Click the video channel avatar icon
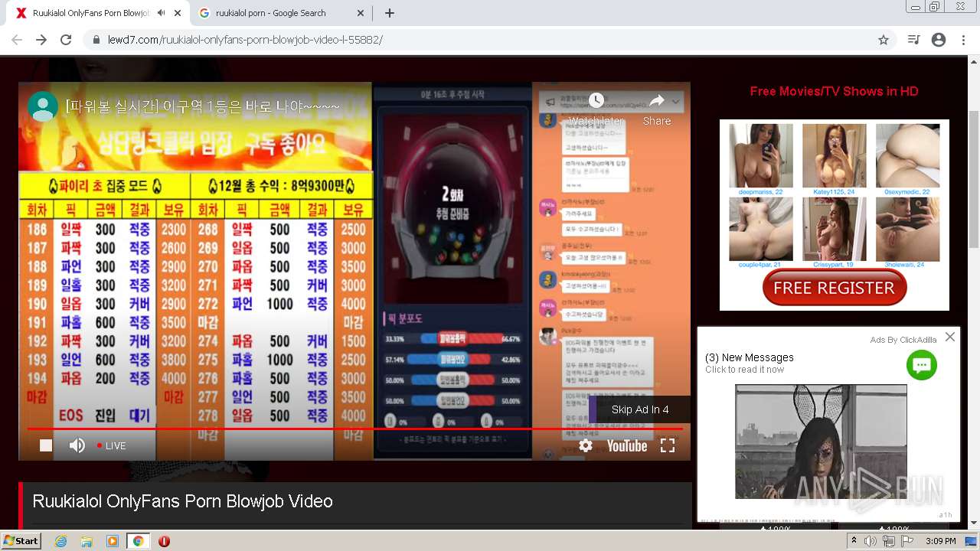The width and height of the screenshot is (980, 551). tap(43, 106)
